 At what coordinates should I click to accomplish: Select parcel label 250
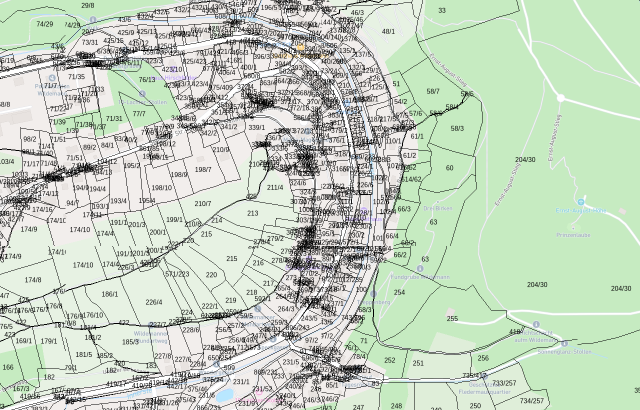tap(475, 406)
